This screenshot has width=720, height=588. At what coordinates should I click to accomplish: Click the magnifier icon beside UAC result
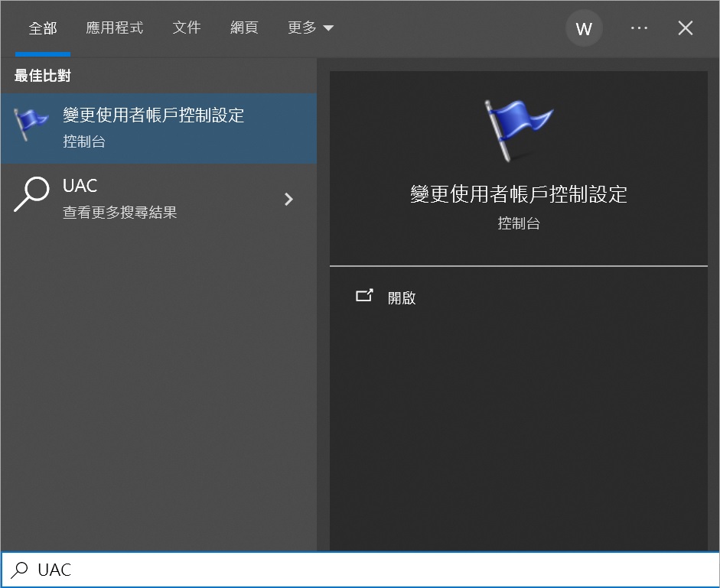(31, 194)
